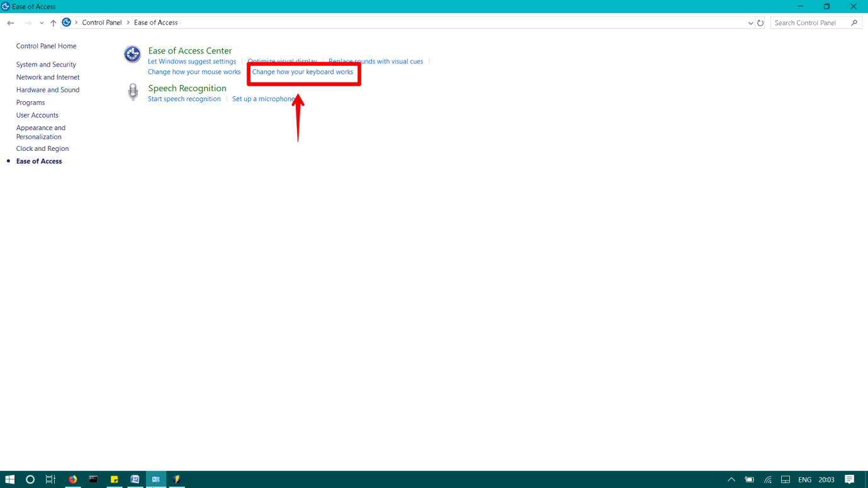The width and height of the screenshot is (868, 488).
Task: Click the "Start speech recognition" link
Action: [x=184, y=99]
